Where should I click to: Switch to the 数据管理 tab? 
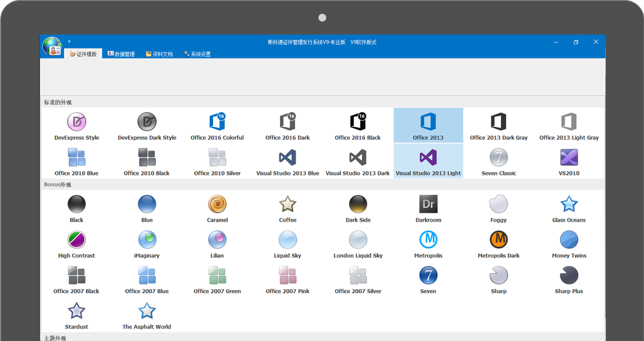[121, 54]
